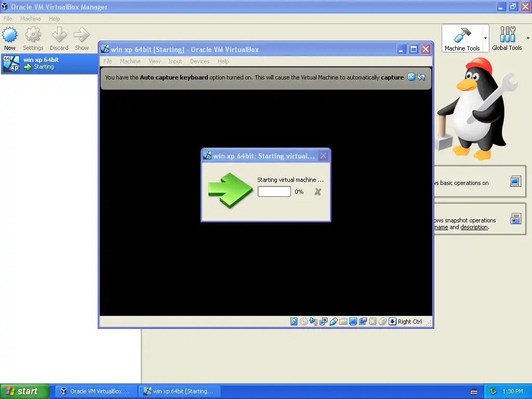Follow the 'name' link in snapshot description
Viewport: 532px width, 399px height.
tap(442, 228)
